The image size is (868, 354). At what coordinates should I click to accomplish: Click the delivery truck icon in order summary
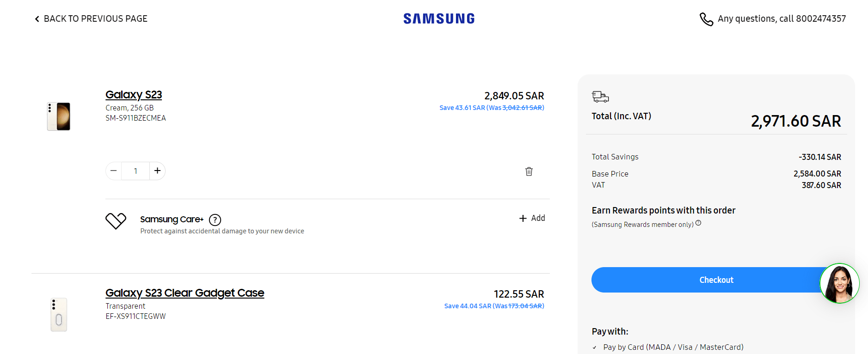click(x=600, y=97)
